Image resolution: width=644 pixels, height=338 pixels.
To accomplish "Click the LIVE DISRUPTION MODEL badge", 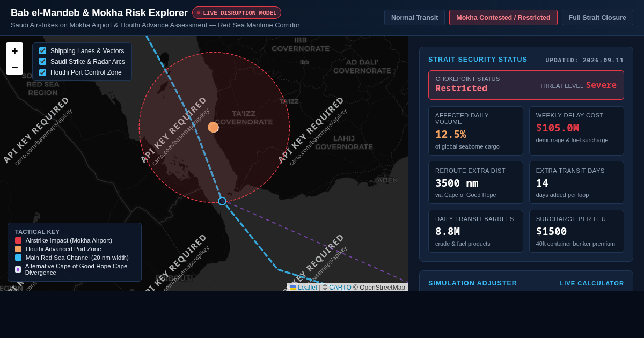I will pos(237,13).
